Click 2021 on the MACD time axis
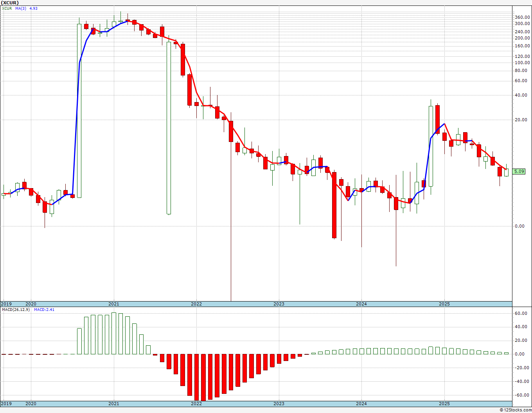 click(x=114, y=404)
